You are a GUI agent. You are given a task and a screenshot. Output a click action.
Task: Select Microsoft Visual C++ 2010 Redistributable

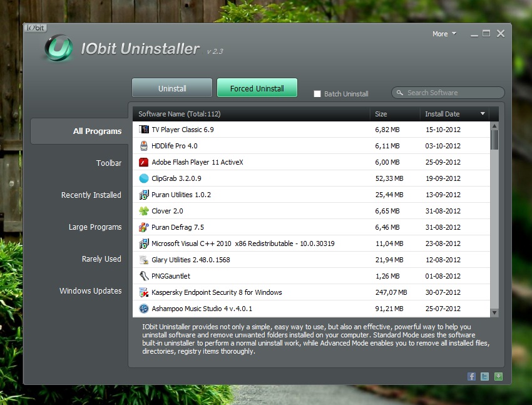(311, 244)
